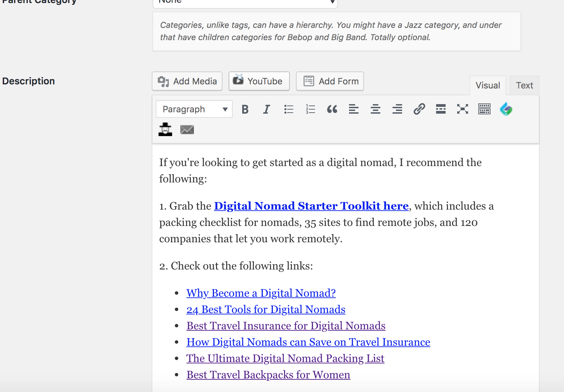The image size is (564, 392).
Task: Click the Add Media button
Action: (187, 81)
